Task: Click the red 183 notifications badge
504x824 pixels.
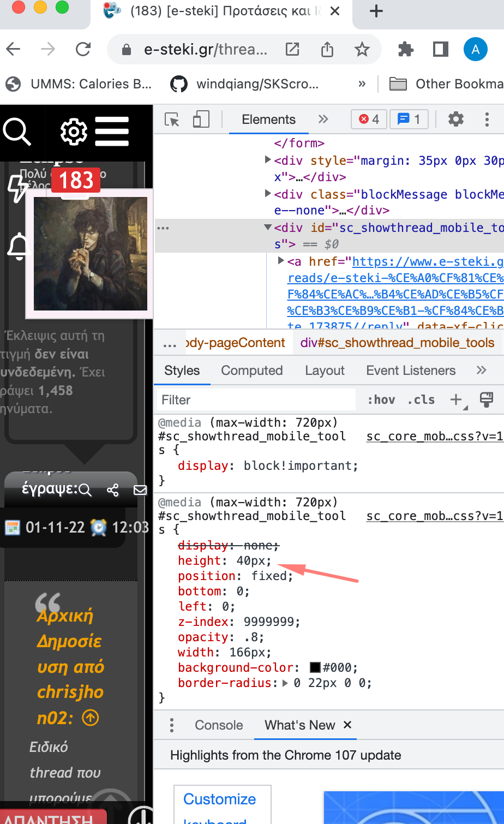Action: [x=76, y=180]
